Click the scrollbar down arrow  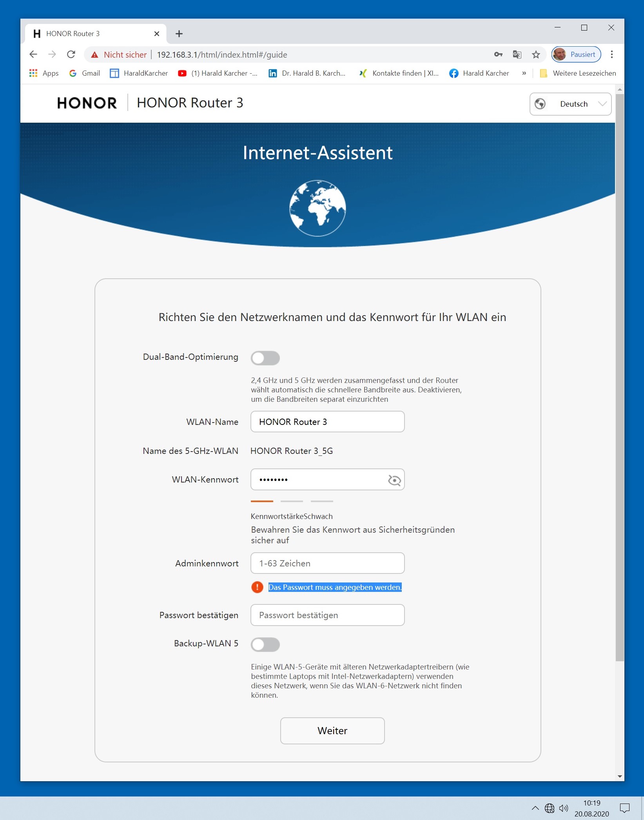click(x=620, y=776)
